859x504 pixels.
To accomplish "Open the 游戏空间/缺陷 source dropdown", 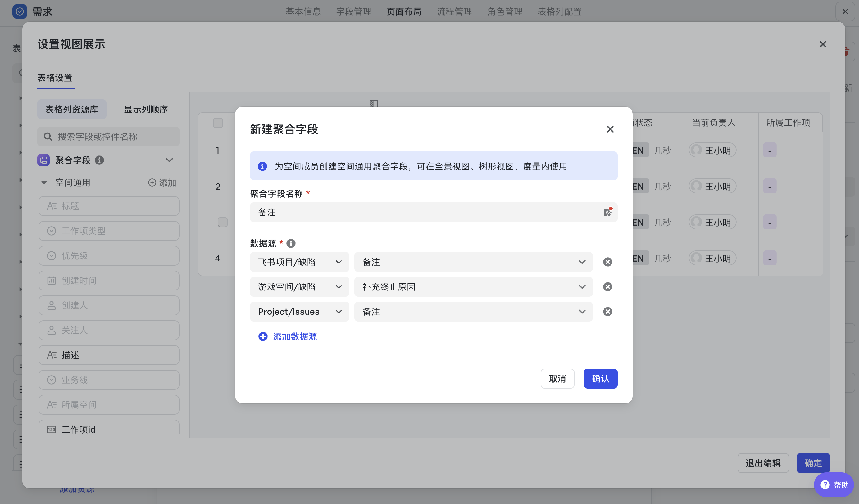I will [299, 287].
